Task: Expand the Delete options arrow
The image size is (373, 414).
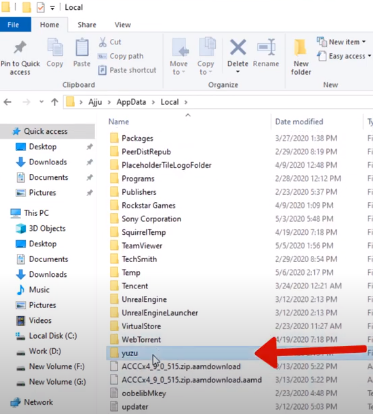Action: tap(238, 72)
